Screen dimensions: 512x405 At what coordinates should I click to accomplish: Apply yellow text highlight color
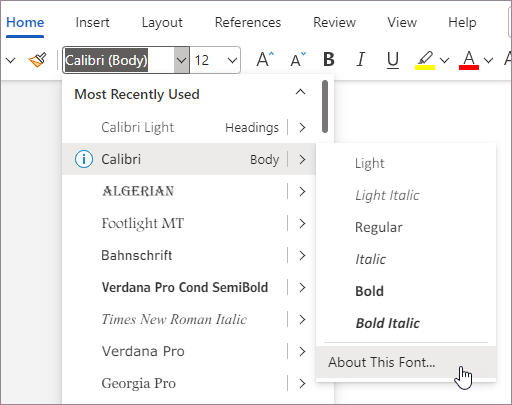click(425, 60)
